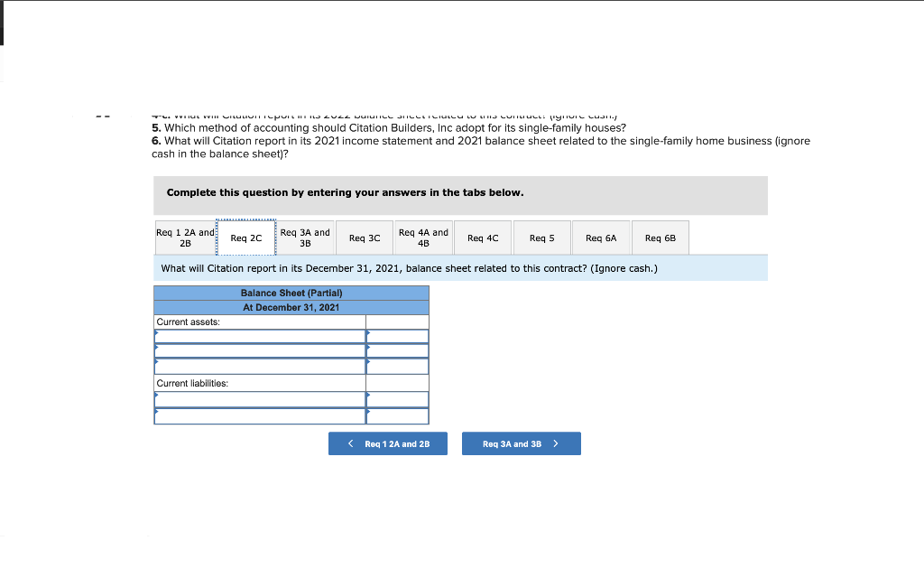
Task: Click first current asset amount field
Action: [397, 336]
